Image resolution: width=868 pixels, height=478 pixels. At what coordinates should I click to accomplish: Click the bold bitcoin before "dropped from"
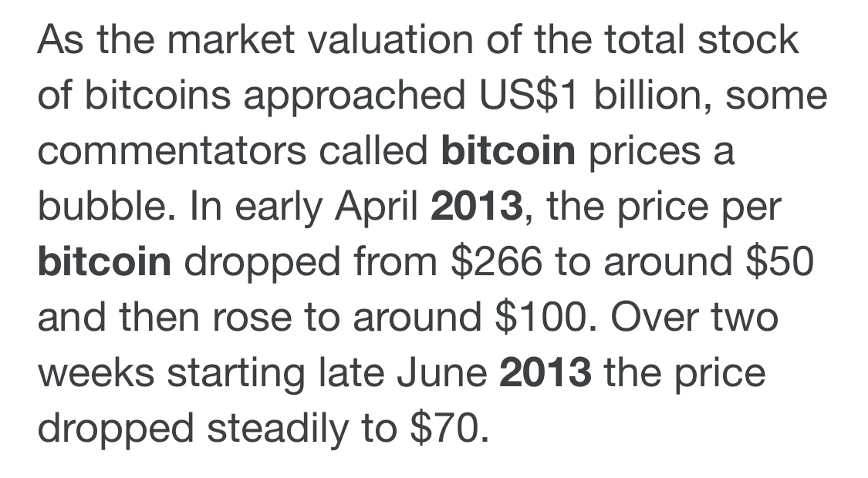click(x=105, y=261)
